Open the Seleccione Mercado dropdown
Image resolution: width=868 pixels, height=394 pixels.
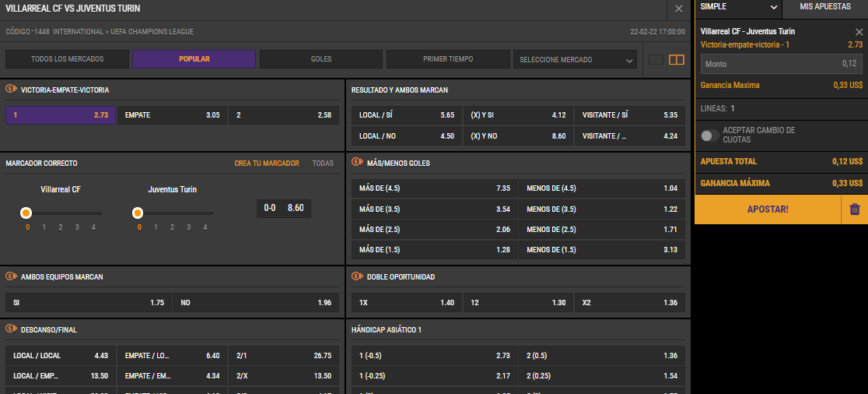575,59
